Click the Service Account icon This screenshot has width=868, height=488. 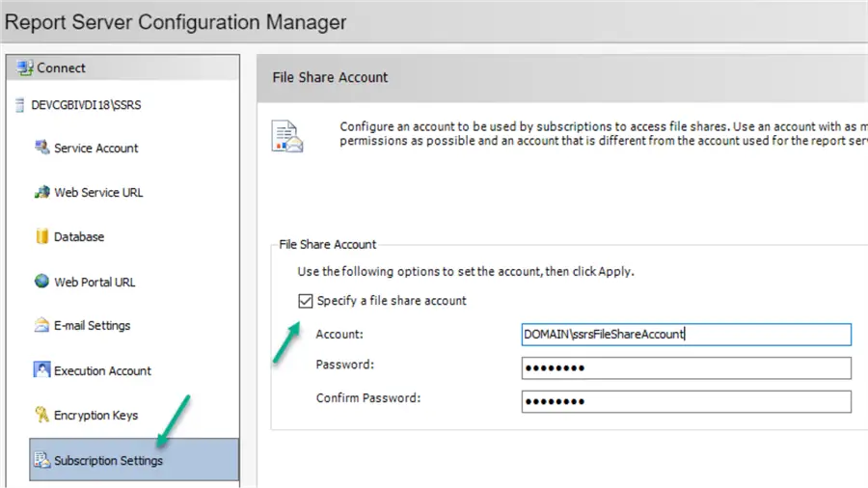coord(41,148)
